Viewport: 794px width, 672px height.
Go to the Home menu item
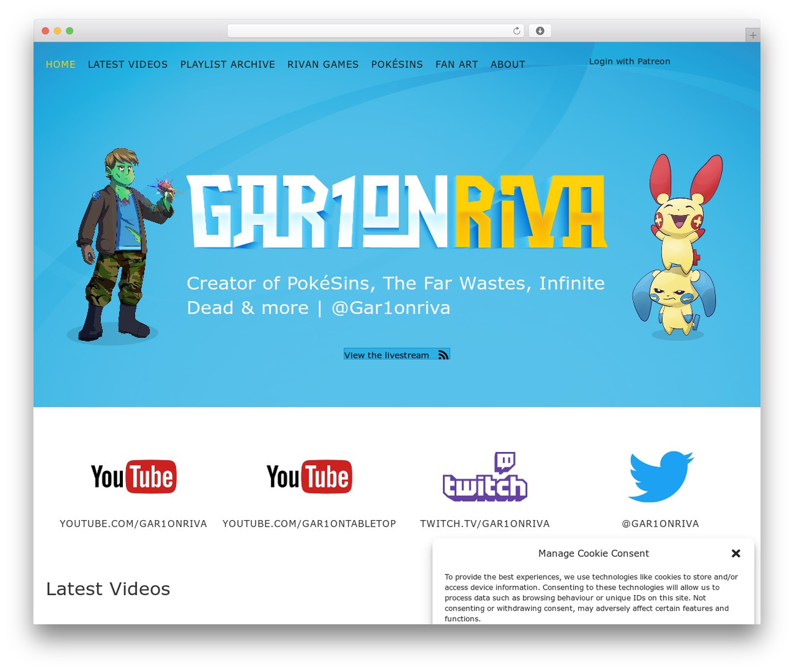pyautogui.click(x=61, y=64)
